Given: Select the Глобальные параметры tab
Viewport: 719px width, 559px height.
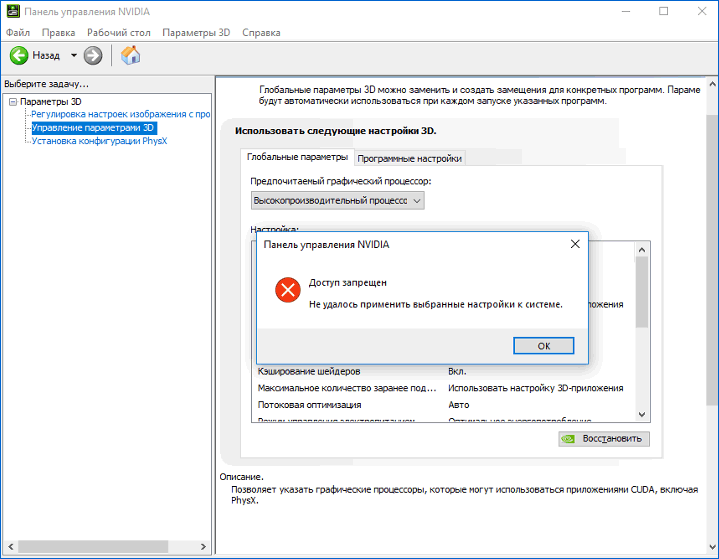Looking at the screenshot, I should click(x=297, y=157).
